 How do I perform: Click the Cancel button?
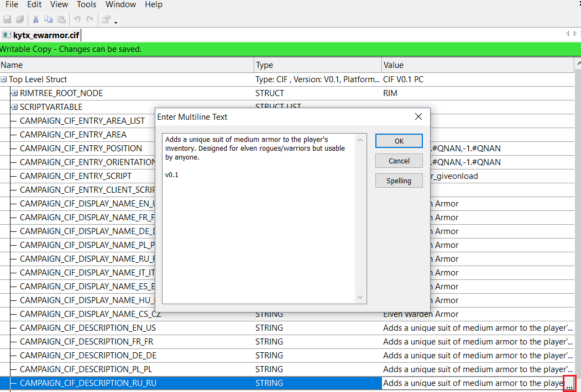(x=399, y=161)
